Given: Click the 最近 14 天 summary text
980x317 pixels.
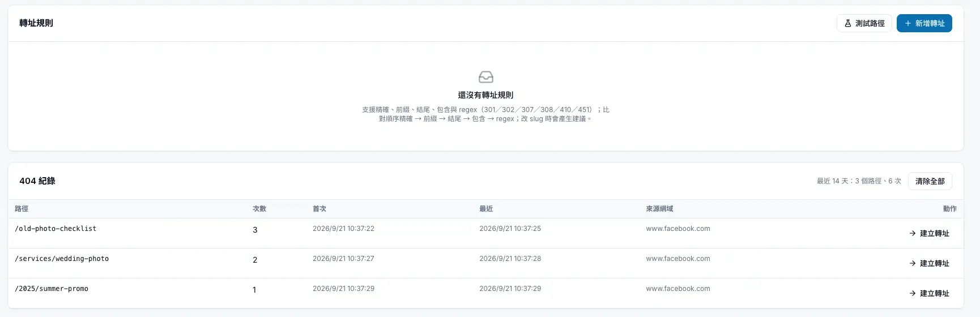Looking at the screenshot, I should point(859,181).
